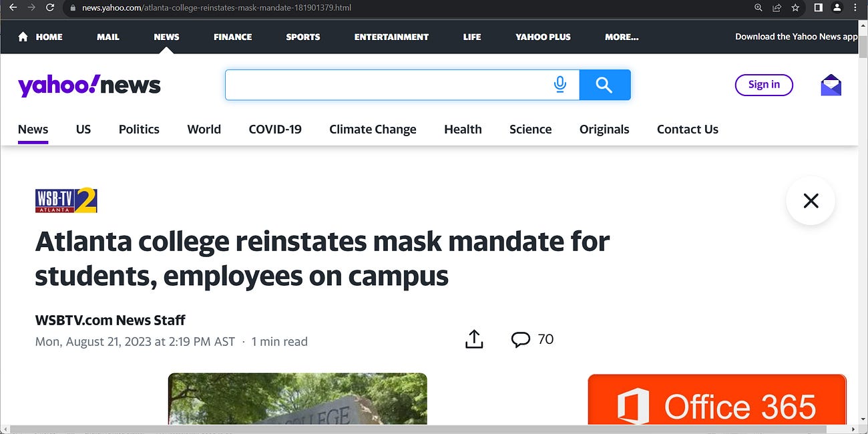This screenshot has height=434, width=868.
Task: Open the Politics section
Action: [138, 129]
